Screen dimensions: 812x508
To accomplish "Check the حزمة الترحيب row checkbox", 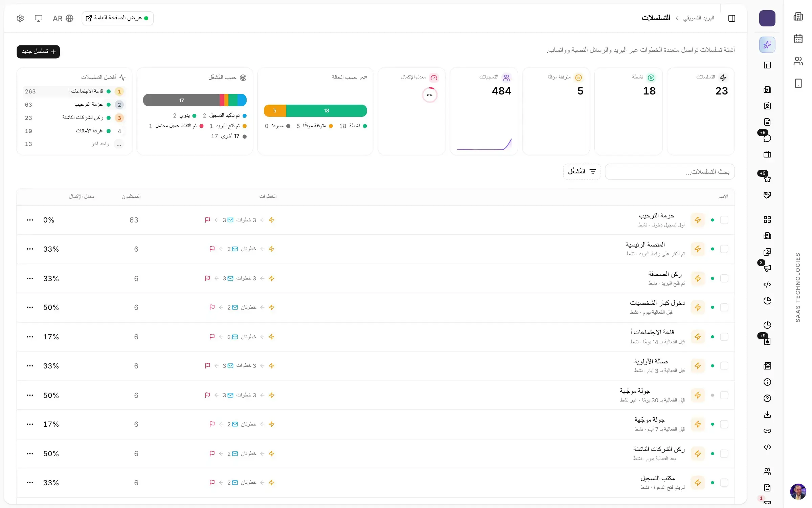I will 724,220.
